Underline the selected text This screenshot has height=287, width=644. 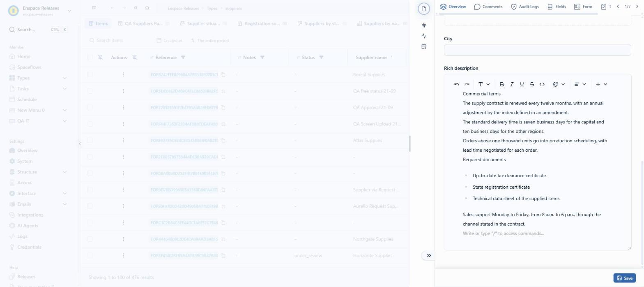pos(522,84)
